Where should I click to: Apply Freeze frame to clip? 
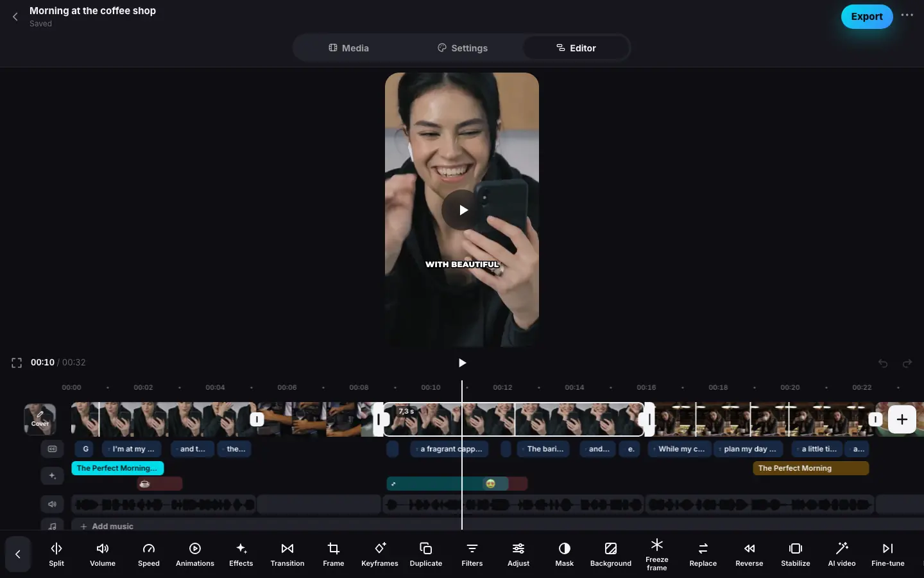point(657,554)
